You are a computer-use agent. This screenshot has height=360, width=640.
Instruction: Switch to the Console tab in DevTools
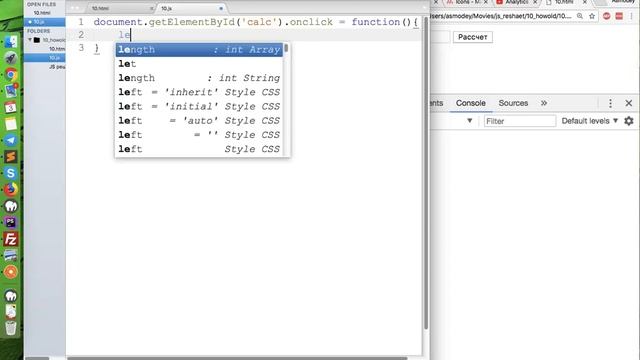click(471, 103)
